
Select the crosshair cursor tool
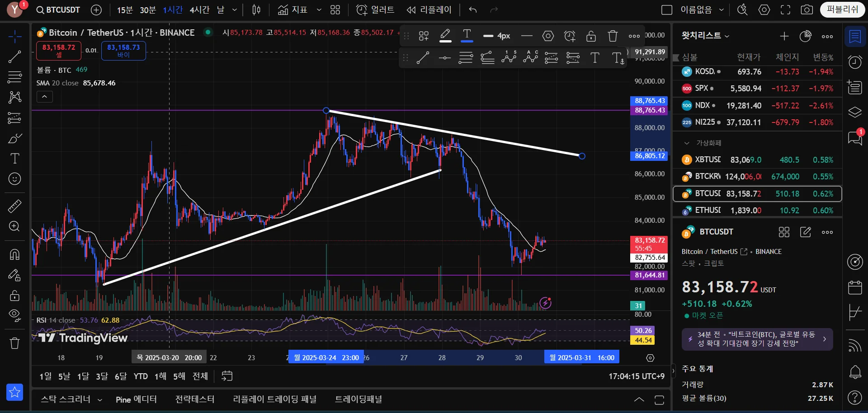[x=14, y=37]
